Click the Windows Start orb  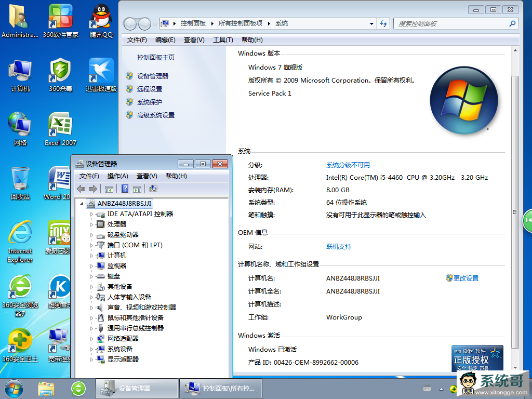click(14, 389)
